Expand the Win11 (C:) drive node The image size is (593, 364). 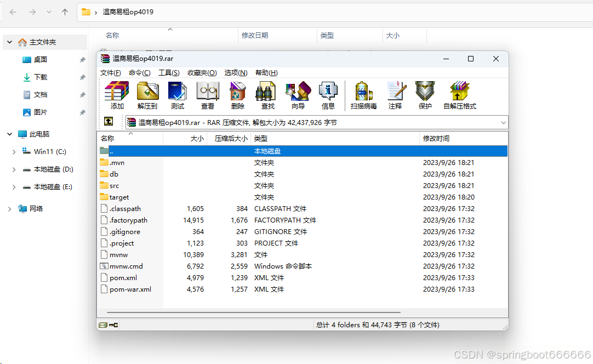[x=14, y=152]
